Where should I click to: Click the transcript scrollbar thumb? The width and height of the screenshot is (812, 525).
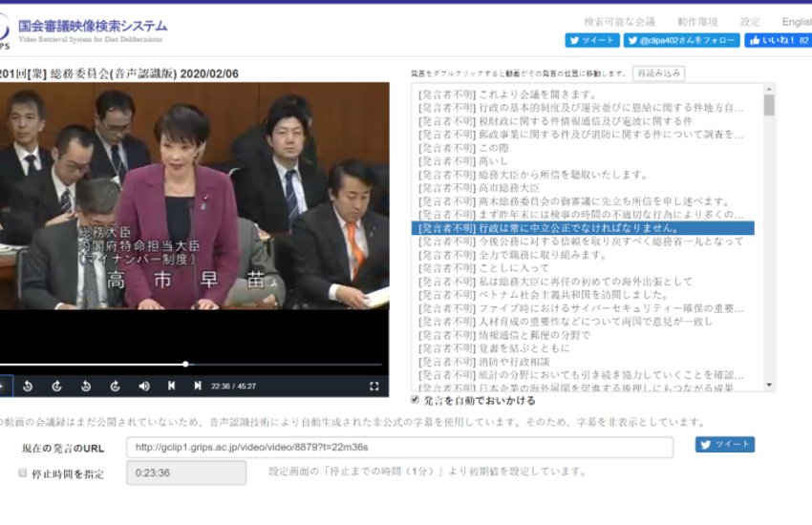coord(769,106)
